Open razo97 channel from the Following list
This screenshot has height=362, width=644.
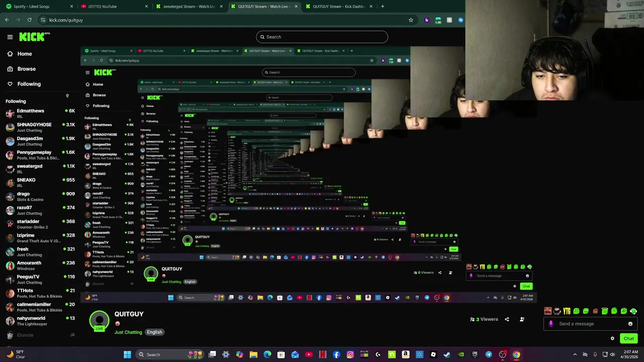click(x=40, y=210)
